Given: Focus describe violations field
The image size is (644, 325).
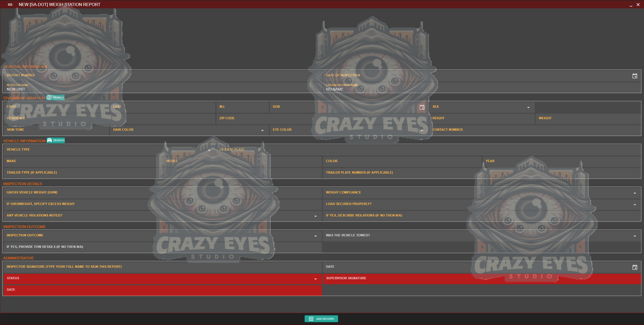Looking at the screenshot, I should (482, 216).
